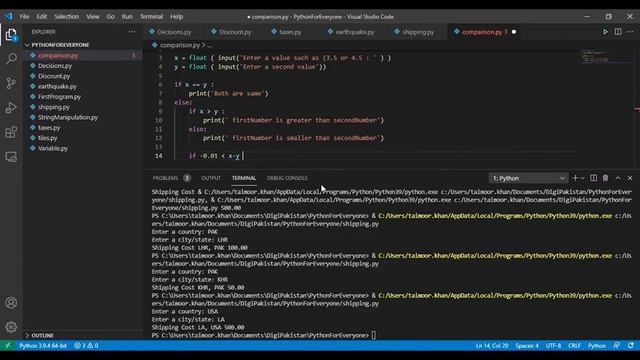
Task: Open the Selection menu
Action: click(x=67, y=17)
